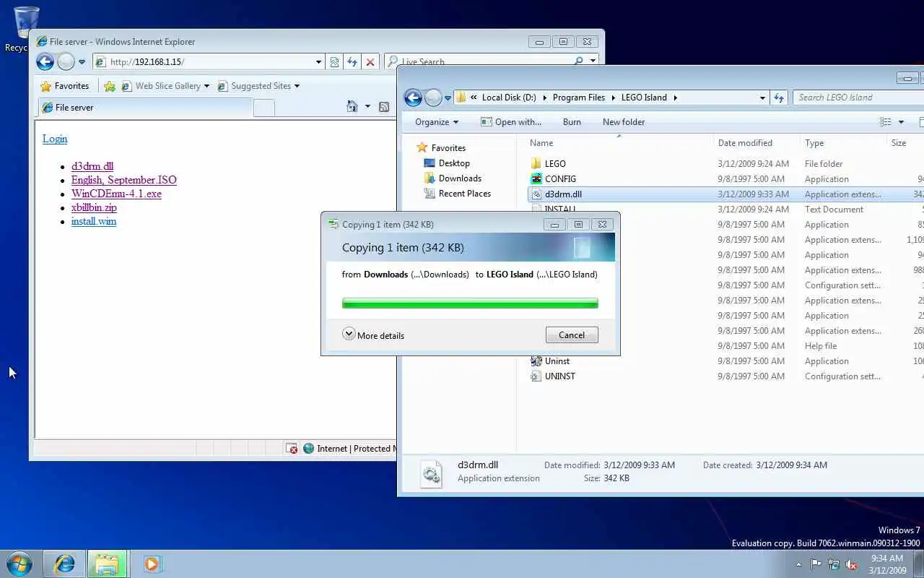Click IE status bar blocked content icon
The image size is (924, 578).
(292, 449)
